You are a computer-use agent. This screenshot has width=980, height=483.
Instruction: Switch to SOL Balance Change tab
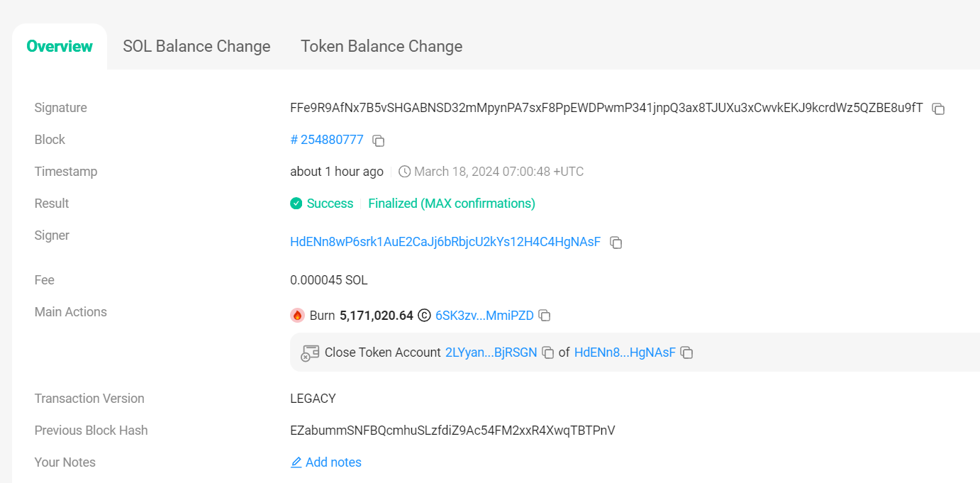tap(196, 46)
